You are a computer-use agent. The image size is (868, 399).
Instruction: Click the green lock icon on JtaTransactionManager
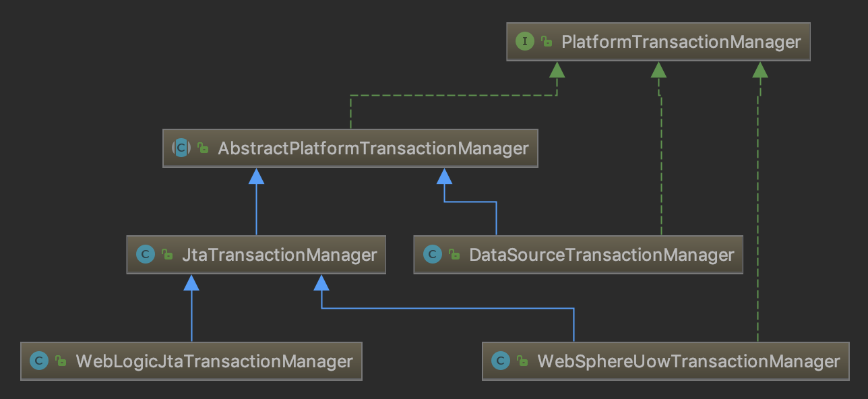coord(167,255)
